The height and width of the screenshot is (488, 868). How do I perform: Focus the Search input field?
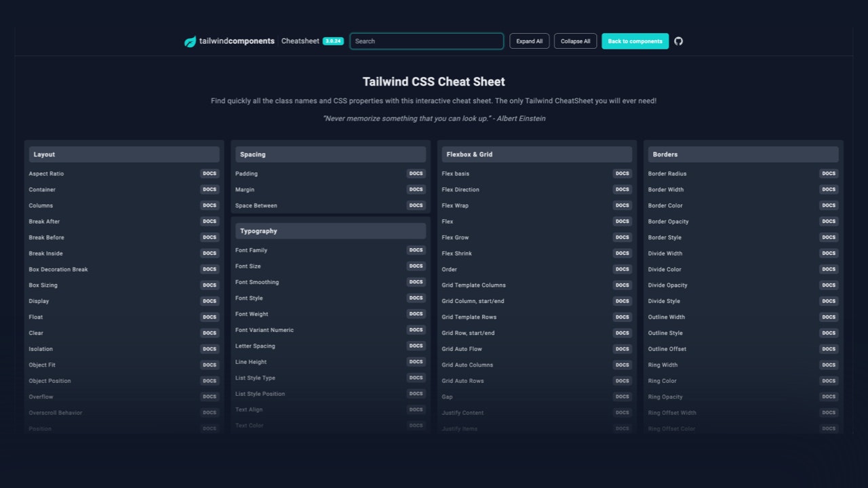[x=427, y=41]
